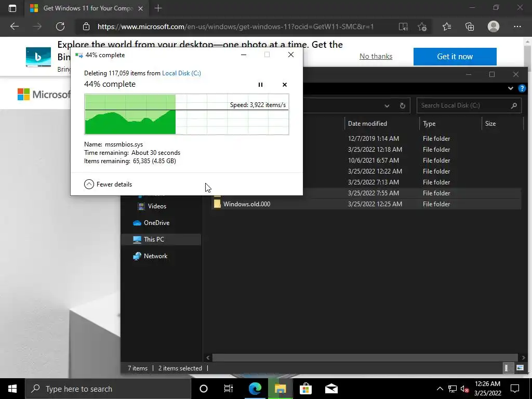Open the Action Center notifications
Image resolution: width=532 pixels, height=399 pixels.
(x=515, y=389)
